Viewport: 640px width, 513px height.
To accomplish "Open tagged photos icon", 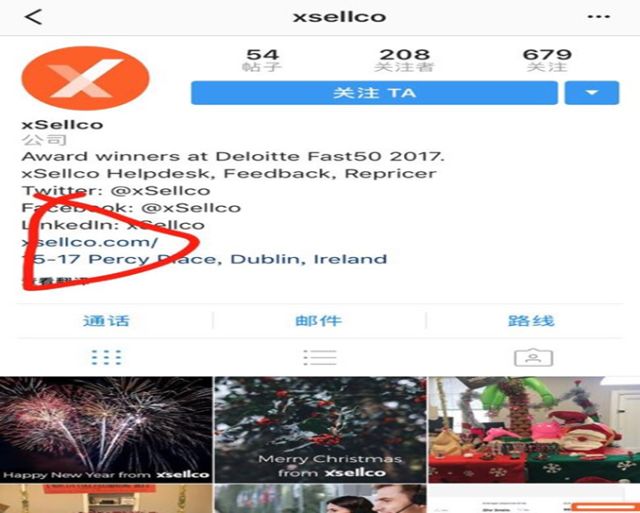I will (533, 358).
